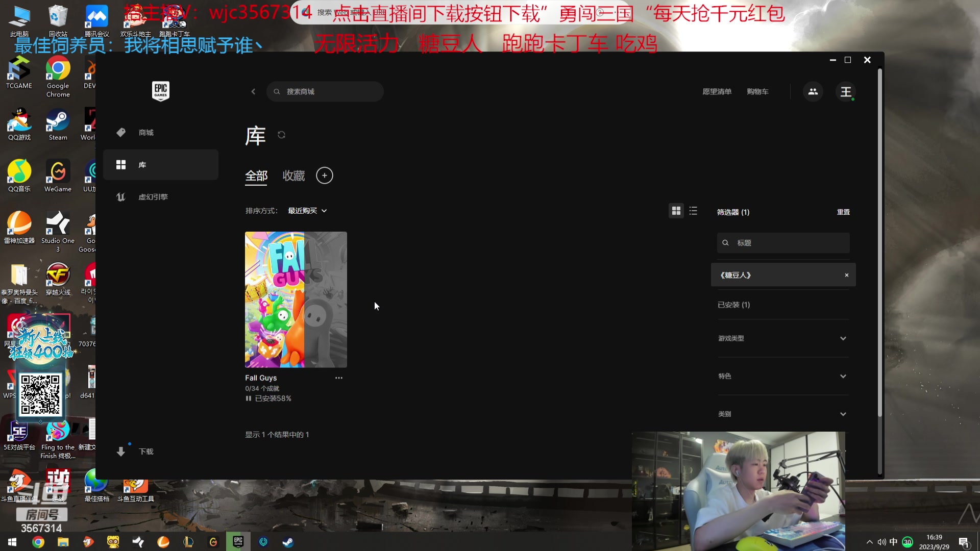Screen dimensions: 980x551
Task: Click 重置 to reset filters
Action: coord(843,212)
